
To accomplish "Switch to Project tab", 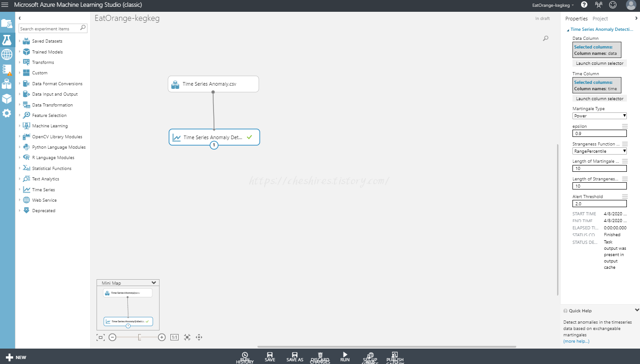I will tap(600, 19).
